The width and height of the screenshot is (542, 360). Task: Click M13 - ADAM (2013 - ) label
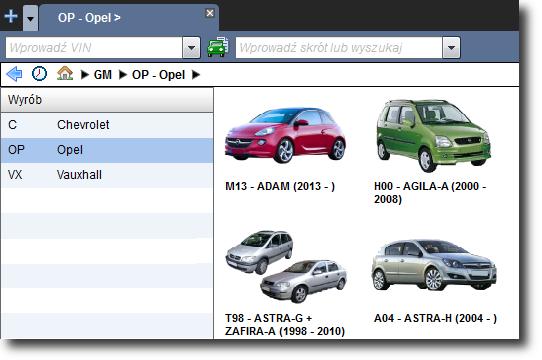(280, 186)
